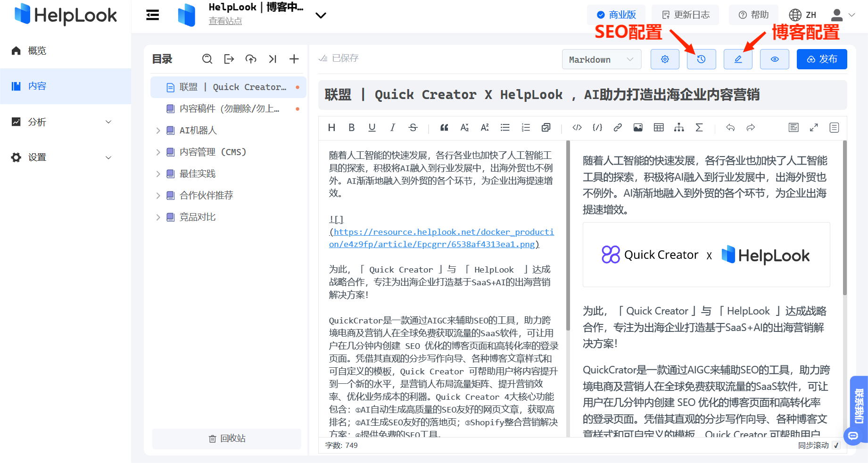The height and width of the screenshot is (463, 868).
Task: Click the 查看站点 link
Action: pyautogui.click(x=225, y=21)
